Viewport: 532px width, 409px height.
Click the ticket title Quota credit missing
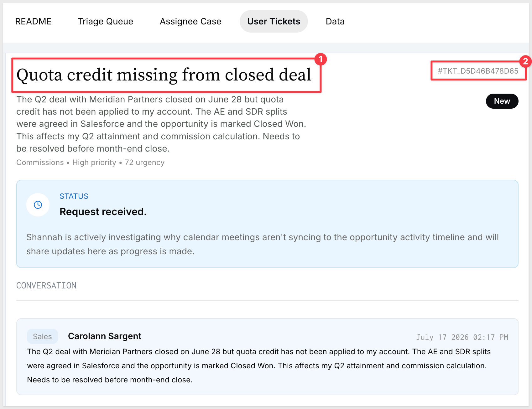[164, 75]
